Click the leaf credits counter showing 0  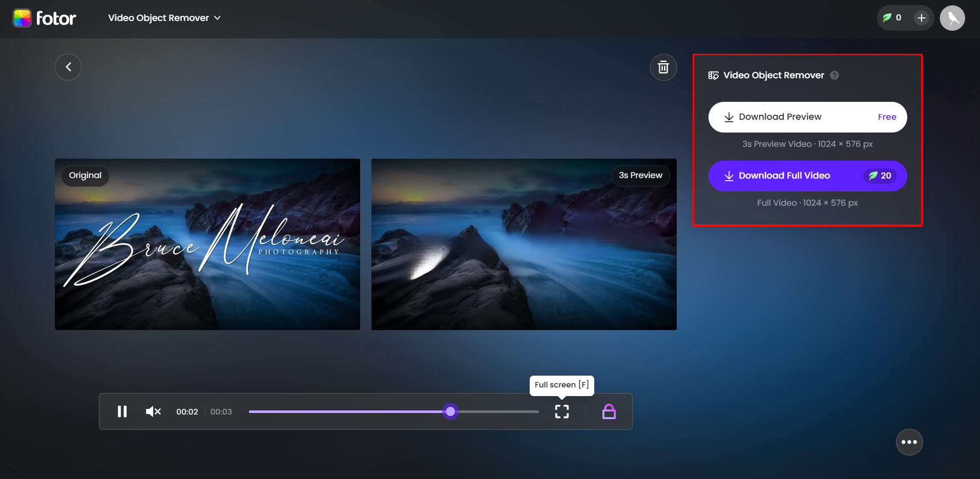pyautogui.click(x=893, y=18)
